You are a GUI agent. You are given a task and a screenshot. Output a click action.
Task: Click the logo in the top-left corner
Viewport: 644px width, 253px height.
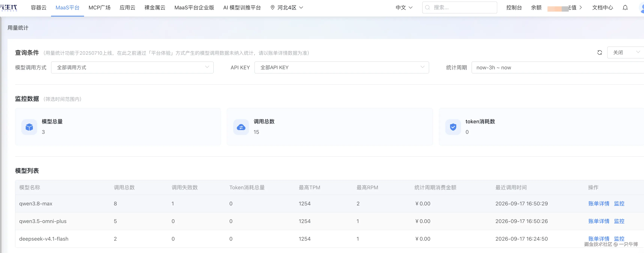tap(8, 8)
